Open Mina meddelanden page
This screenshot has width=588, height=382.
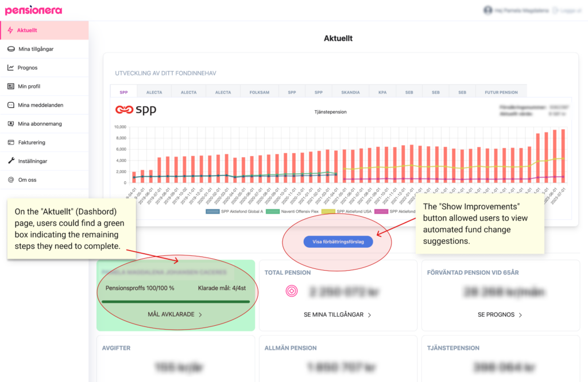[45, 105]
